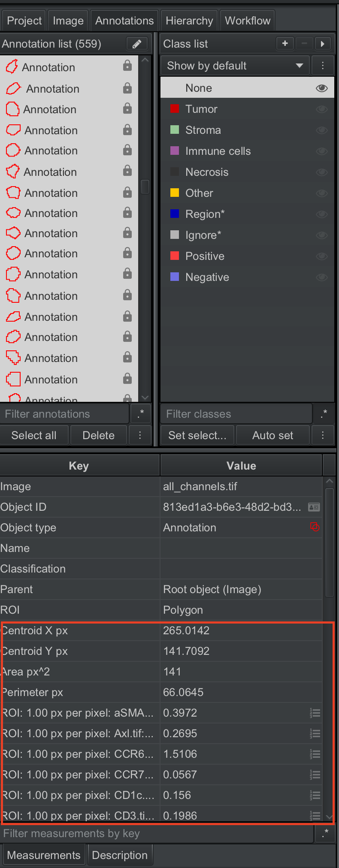Click the red annotation icon beside Object type
Viewport: 339px width, 868px height.
[315, 527]
